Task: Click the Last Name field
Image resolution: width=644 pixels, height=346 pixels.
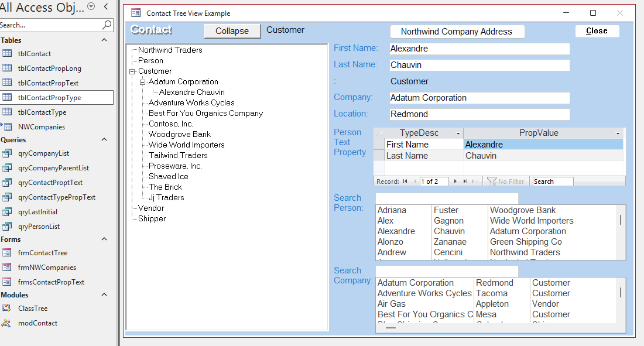Action: (479, 65)
